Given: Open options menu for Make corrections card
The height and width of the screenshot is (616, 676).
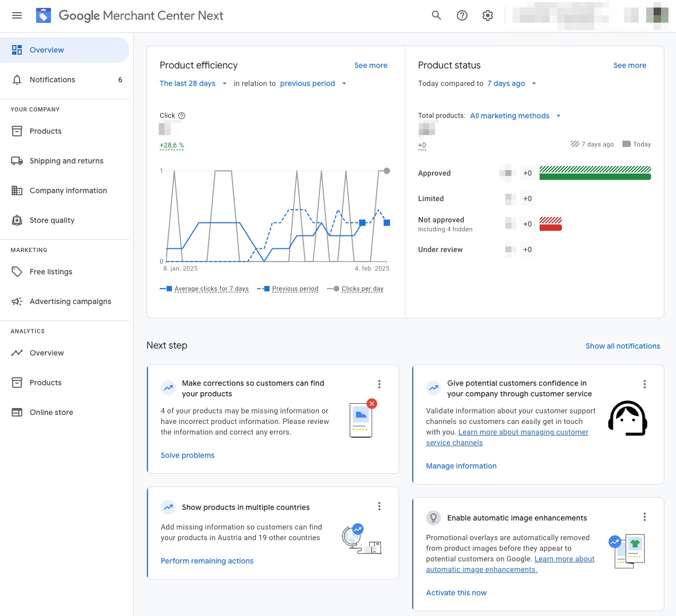Looking at the screenshot, I should pos(379,384).
